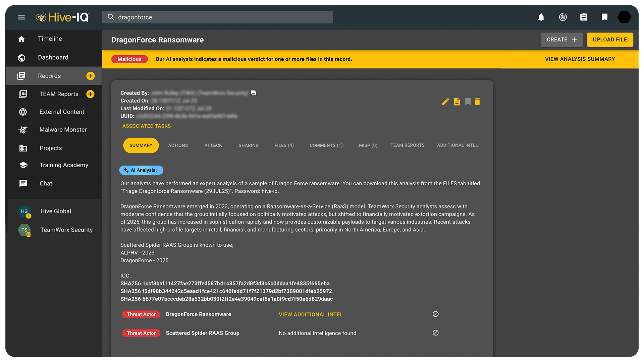Click the Training Academy icon

pyautogui.click(x=22, y=165)
